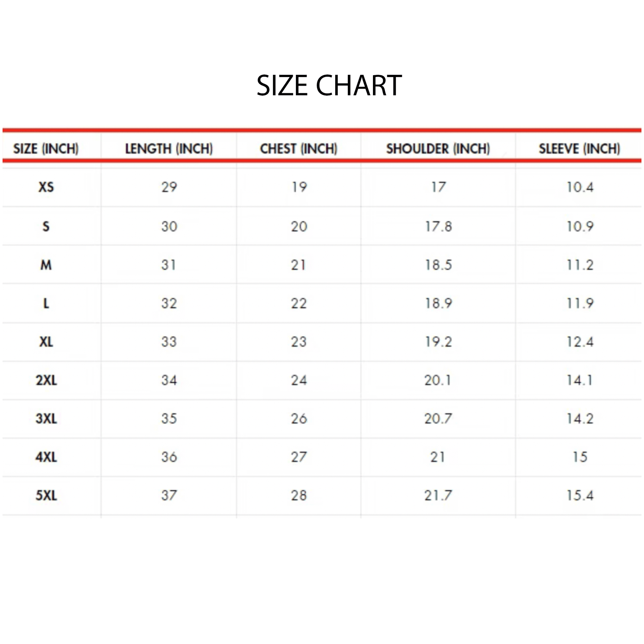Select sleeve value 10.4 for size XS
This screenshot has width=644, height=644.
(580, 187)
